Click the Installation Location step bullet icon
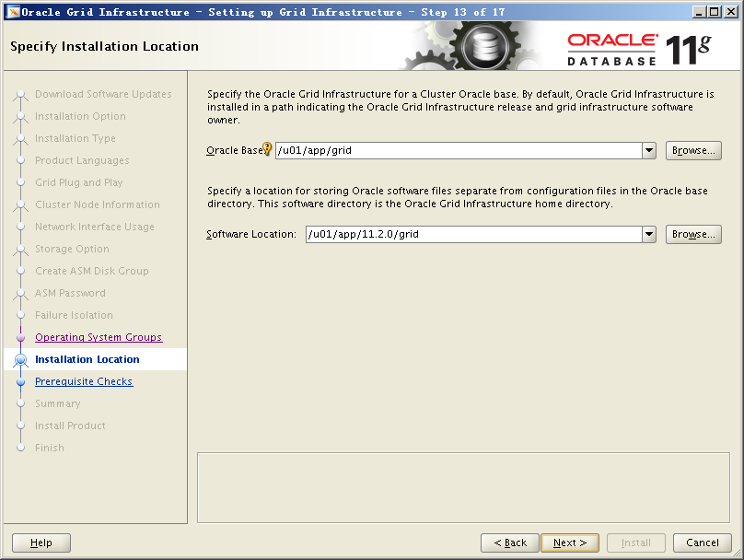This screenshot has width=744, height=560. [x=20, y=360]
